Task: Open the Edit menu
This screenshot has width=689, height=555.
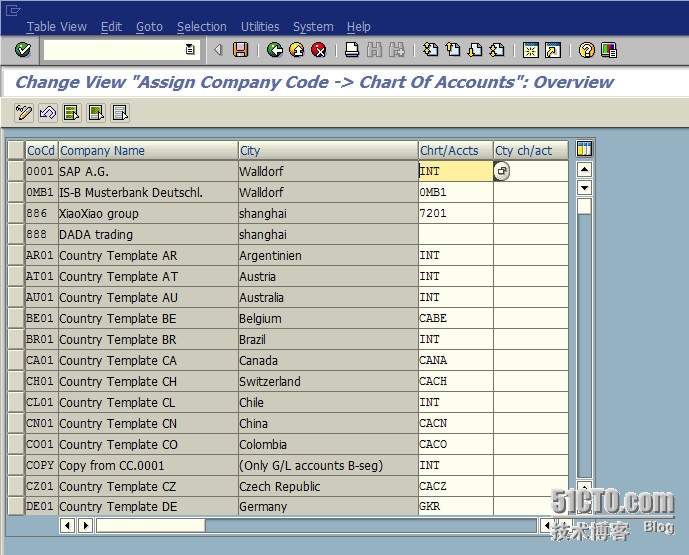Action: [111, 27]
